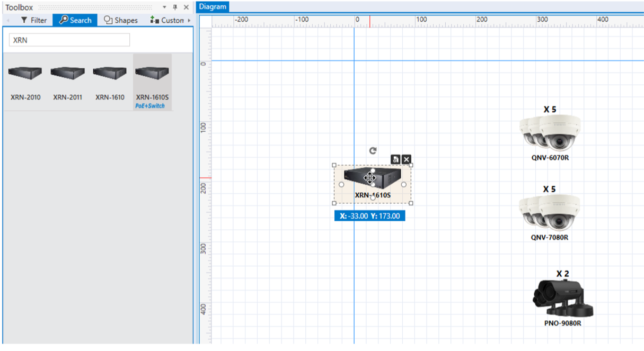The height and width of the screenshot is (351, 644).
Task: Open the Toolbox window options dropdown
Action: (x=164, y=7)
